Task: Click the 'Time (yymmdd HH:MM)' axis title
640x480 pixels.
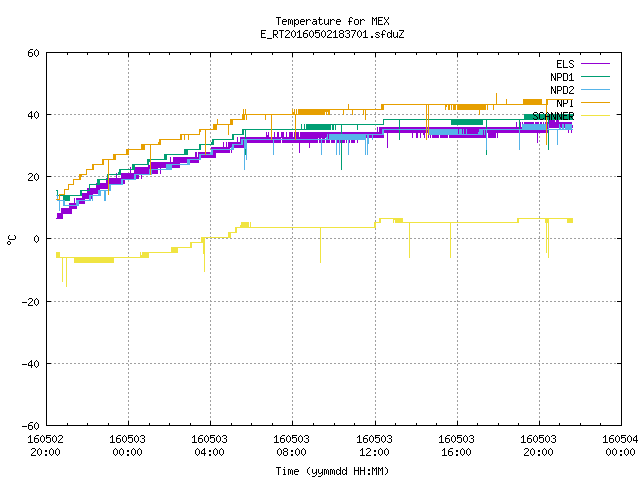Action: 332,471
